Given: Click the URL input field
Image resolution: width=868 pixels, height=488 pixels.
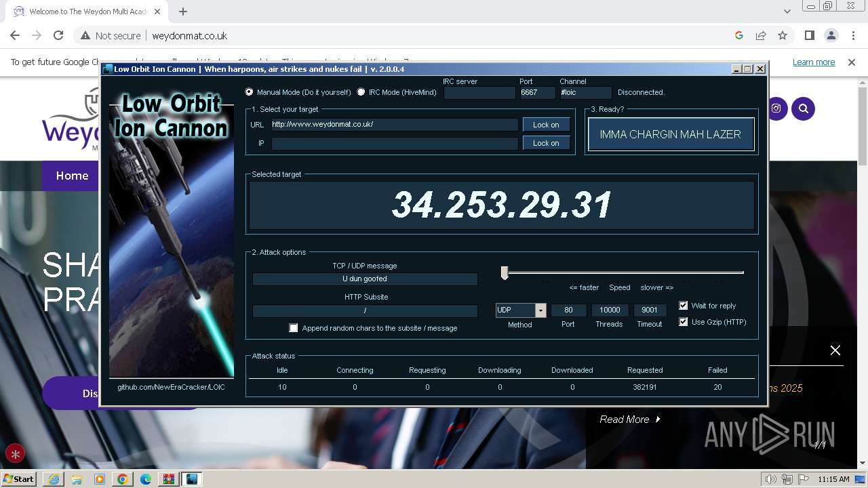Looking at the screenshot, I should coord(395,125).
